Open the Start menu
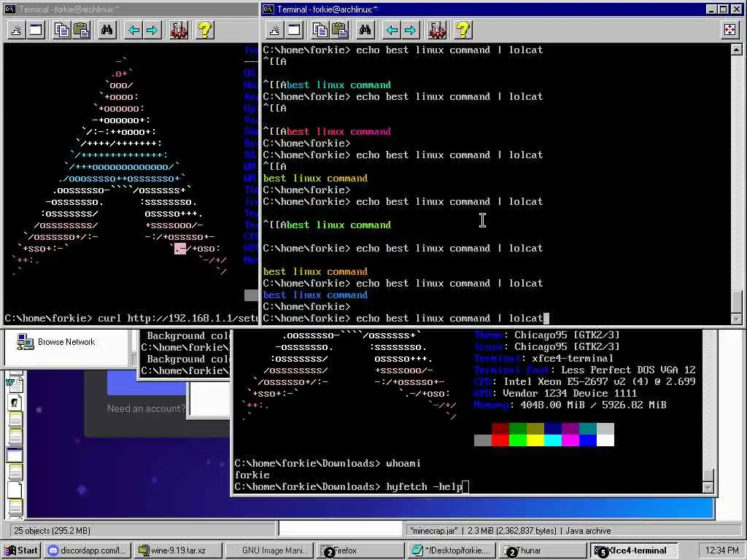 pyautogui.click(x=21, y=551)
